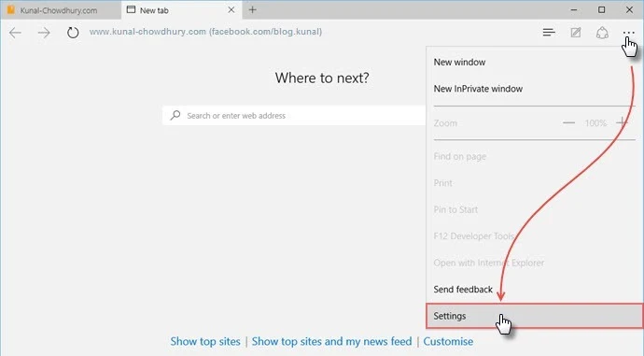Add a new tab with plus button

(253, 9)
